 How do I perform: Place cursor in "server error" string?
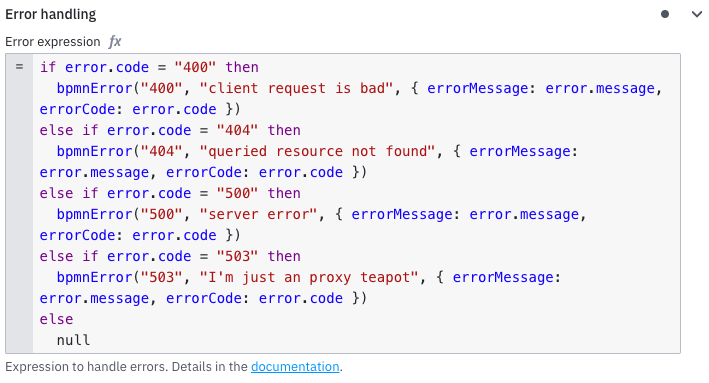click(x=258, y=214)
